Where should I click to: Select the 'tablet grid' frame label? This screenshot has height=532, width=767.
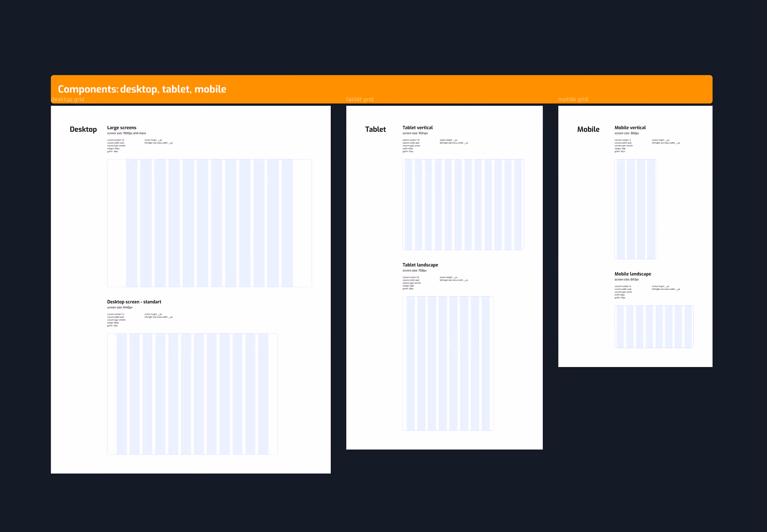[360, 99]
